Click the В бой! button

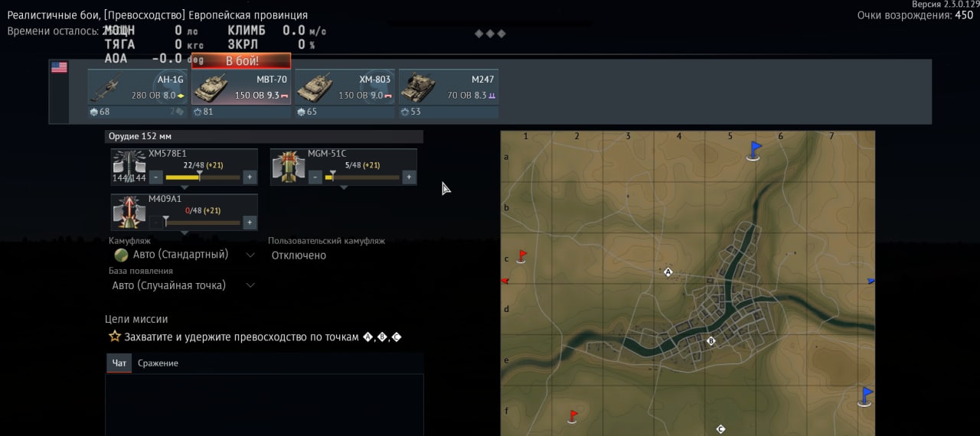coord(241,60)
